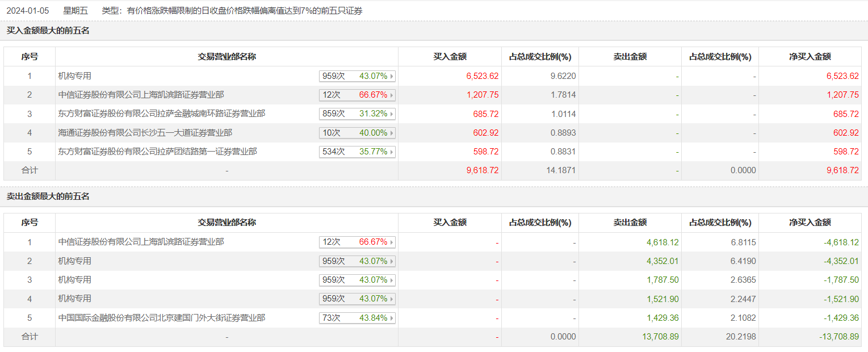Click the arrow icon beside 10次 40.00%
Screen dimensions: 868x352
pos(392,133)
